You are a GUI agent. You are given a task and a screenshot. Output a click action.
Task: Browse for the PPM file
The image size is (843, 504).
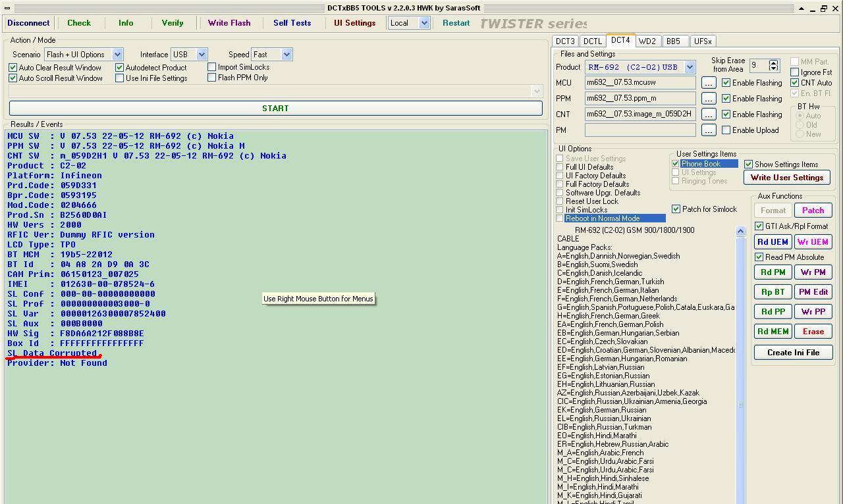(708, 99)
